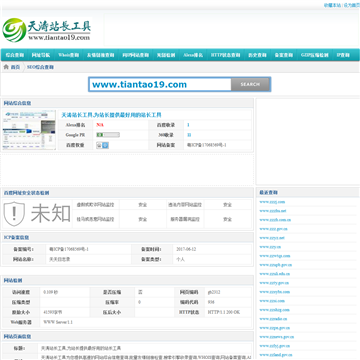Click the red N/A Alexa rank value
Image resolution: width=360 pixels, height=360 pixels.
(x=100, y=125)
